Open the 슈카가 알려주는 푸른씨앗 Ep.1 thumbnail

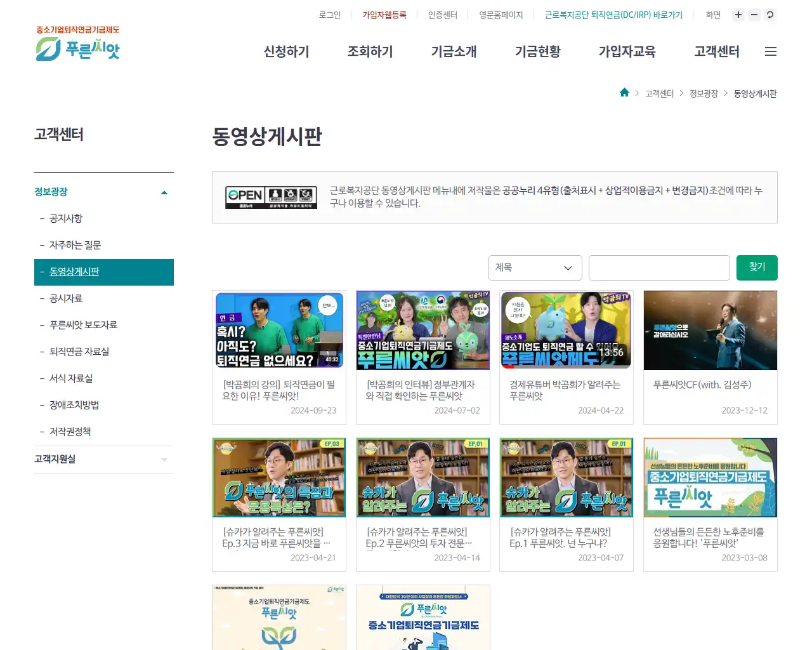click(x=566, y=477)
